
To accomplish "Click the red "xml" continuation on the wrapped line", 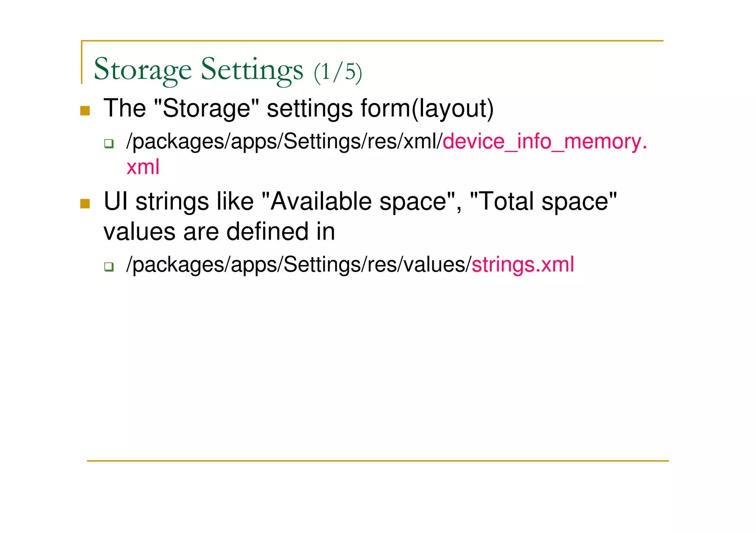I will click(x=143, y=167).
